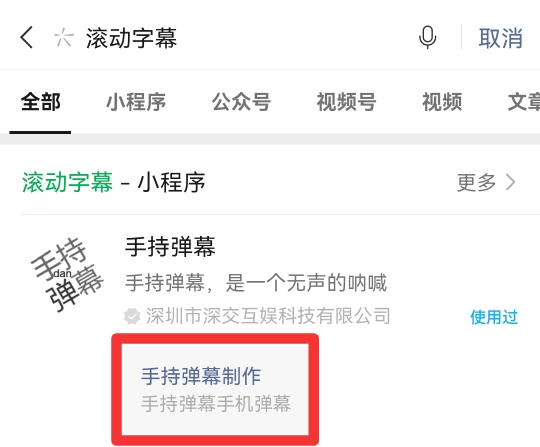This screenshot has width=540, height=447.
Task: Tap the search sparkle icon
Action: (x=64, y=38)
